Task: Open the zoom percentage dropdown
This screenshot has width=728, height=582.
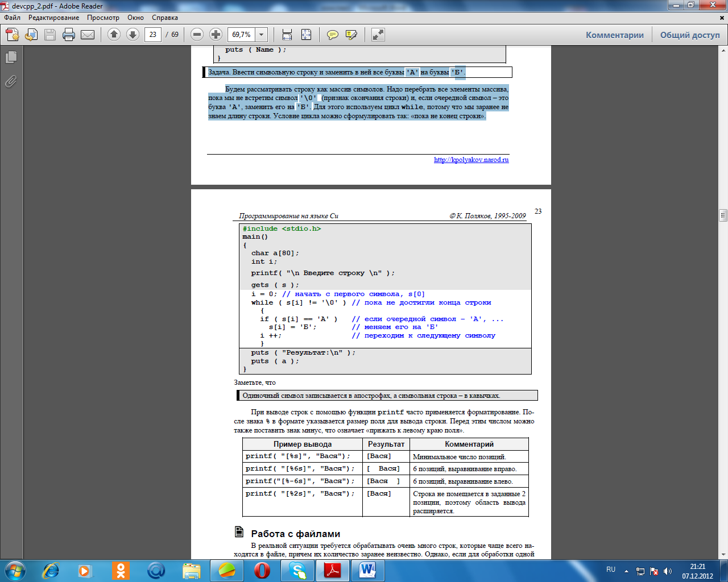Action: [262, 35]
